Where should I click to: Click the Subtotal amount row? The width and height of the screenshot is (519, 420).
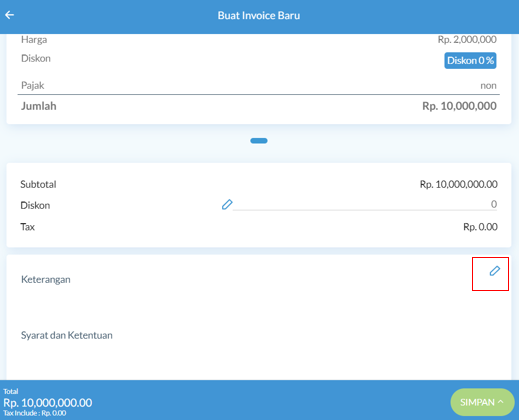click(259, 184)
